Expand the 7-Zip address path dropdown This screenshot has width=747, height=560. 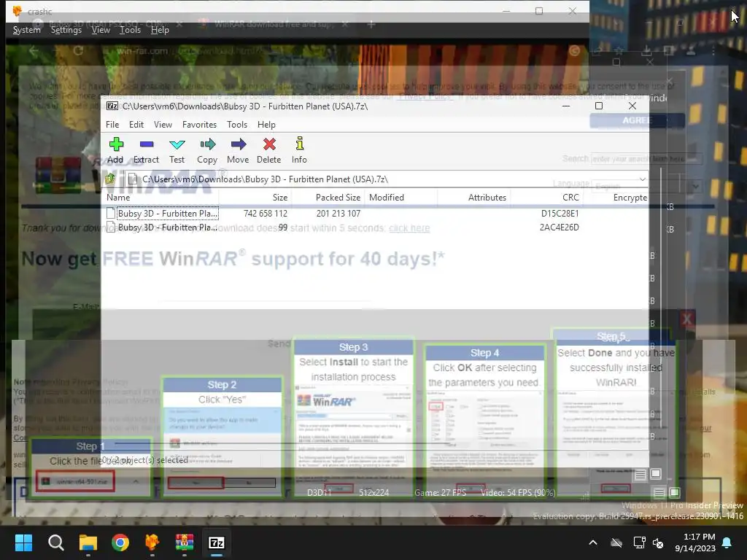tap(642, 179)
